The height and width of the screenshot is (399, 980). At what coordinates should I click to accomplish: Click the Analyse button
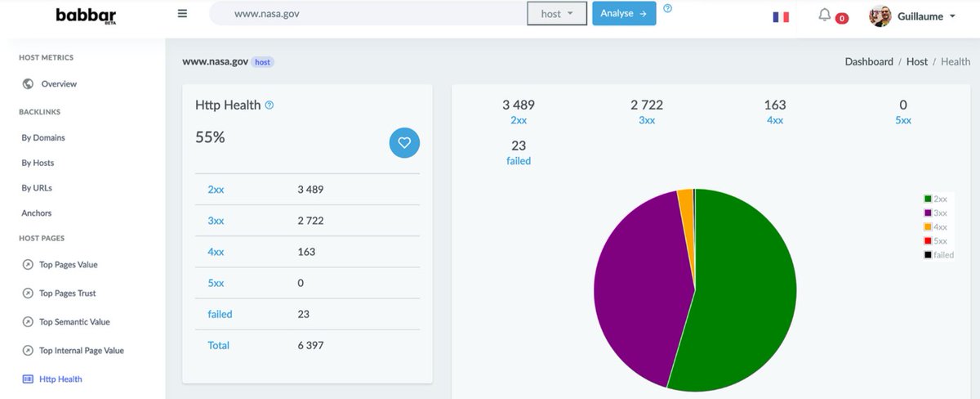coord(624,13)
